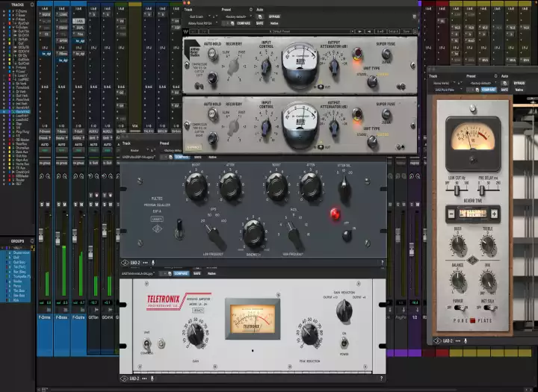
Task: Increase reverb time with the plus button
Action: tap(494, 214)
